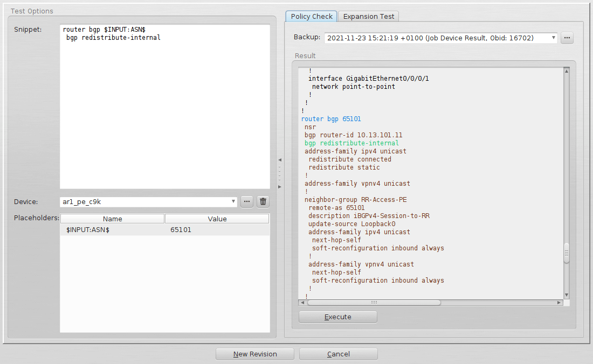Open device browse dialog via ellipsis button
The image size is (593, 364).
(247, 201)
